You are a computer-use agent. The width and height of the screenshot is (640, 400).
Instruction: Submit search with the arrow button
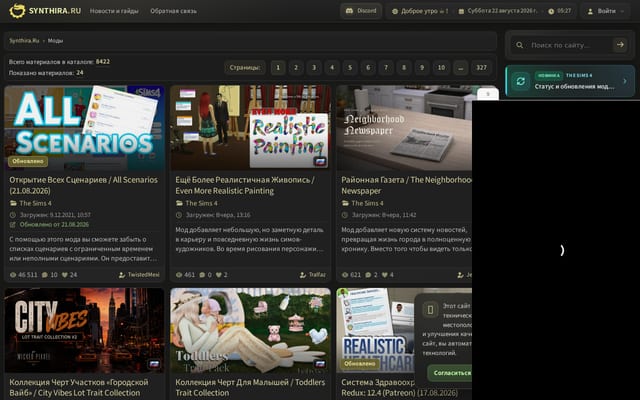pos(620,44)
